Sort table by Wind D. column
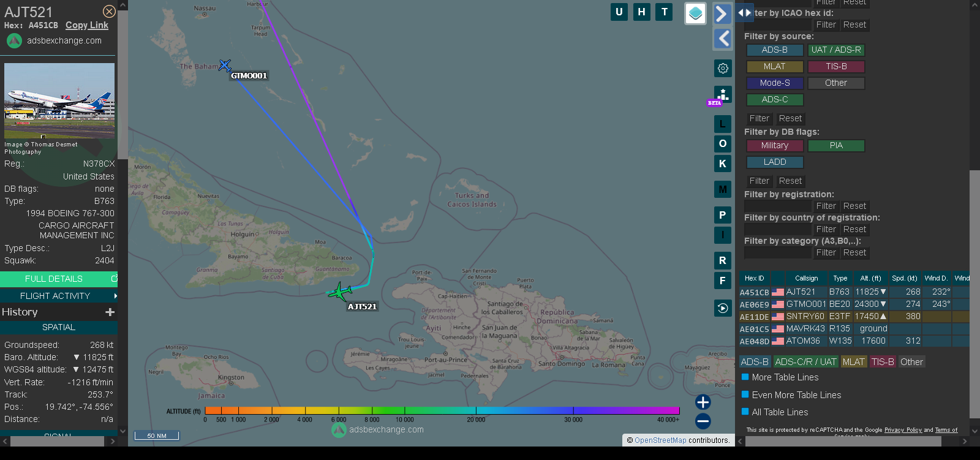The width and height of the screenshot is (980, 460). (936, 278)
